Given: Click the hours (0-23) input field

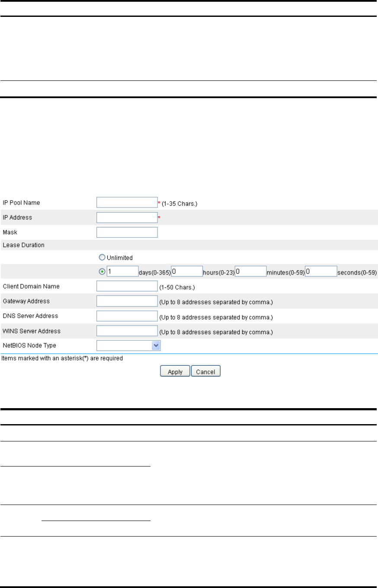Looking at the screenshot, I should click(187, 272).
